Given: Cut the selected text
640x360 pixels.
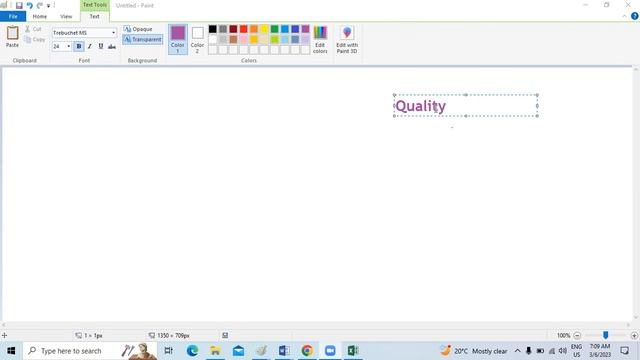Looking at the screenshot, I should 33,29.
